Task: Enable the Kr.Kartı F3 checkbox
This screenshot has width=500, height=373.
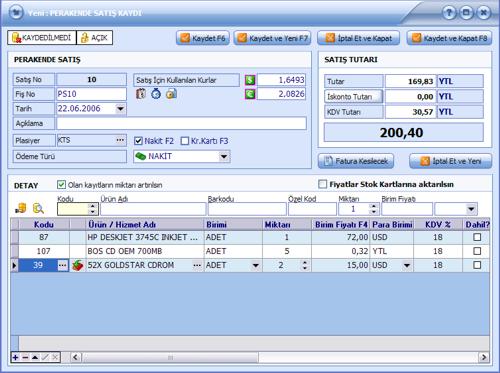Action: pyautogui.click(x=185, y=141)
